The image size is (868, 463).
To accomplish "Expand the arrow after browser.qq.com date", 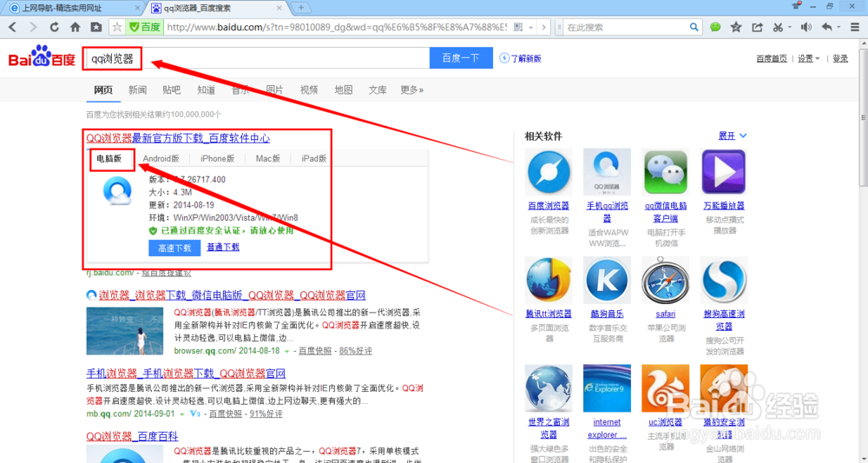I will (286, 351).
